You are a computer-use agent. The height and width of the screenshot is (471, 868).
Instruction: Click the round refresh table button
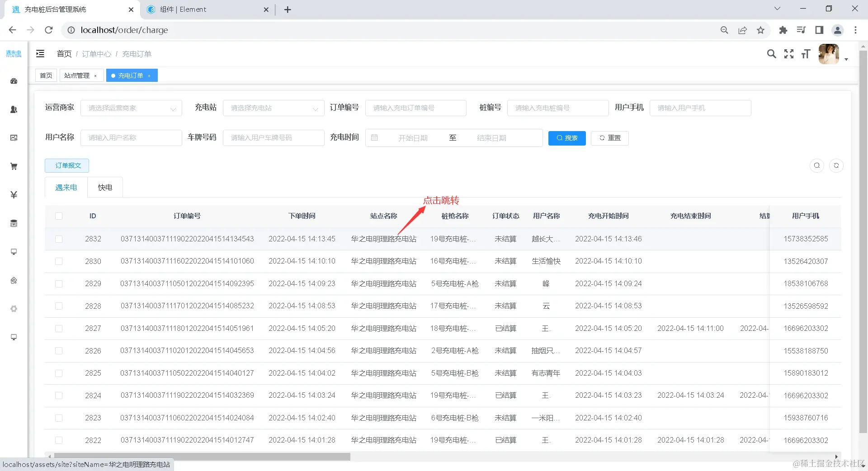[836, 165]
